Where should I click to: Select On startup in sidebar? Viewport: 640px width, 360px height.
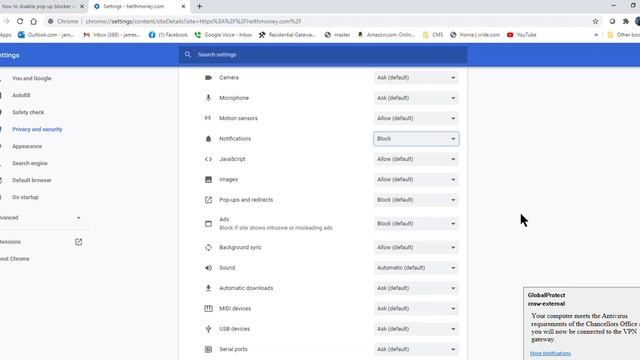[25, 197]
